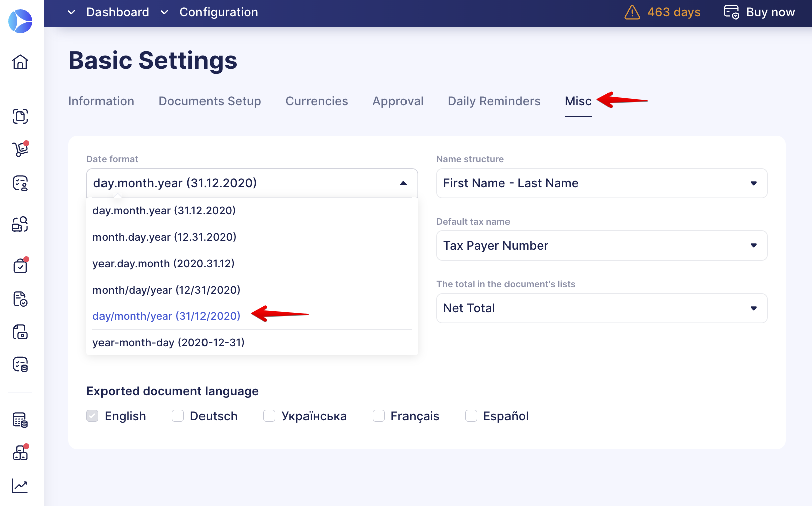812x506 pixels.
Task: Switch to the Currencies tab
Action: pyautogui.click(x=317, y=101)
